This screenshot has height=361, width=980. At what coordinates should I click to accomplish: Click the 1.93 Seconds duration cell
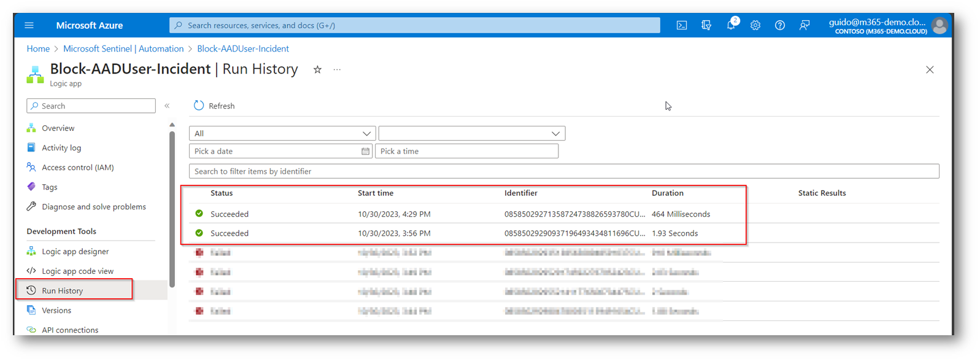(675, 233)
